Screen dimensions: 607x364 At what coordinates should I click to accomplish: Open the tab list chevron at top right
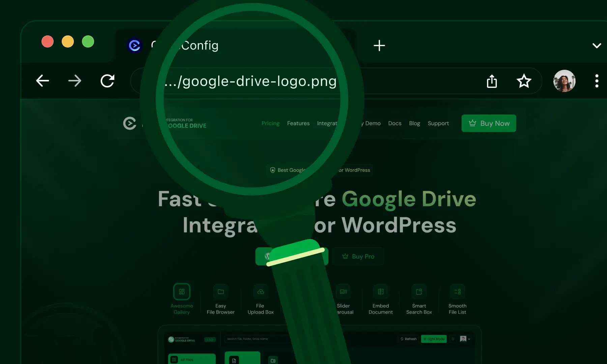point(597,45)
